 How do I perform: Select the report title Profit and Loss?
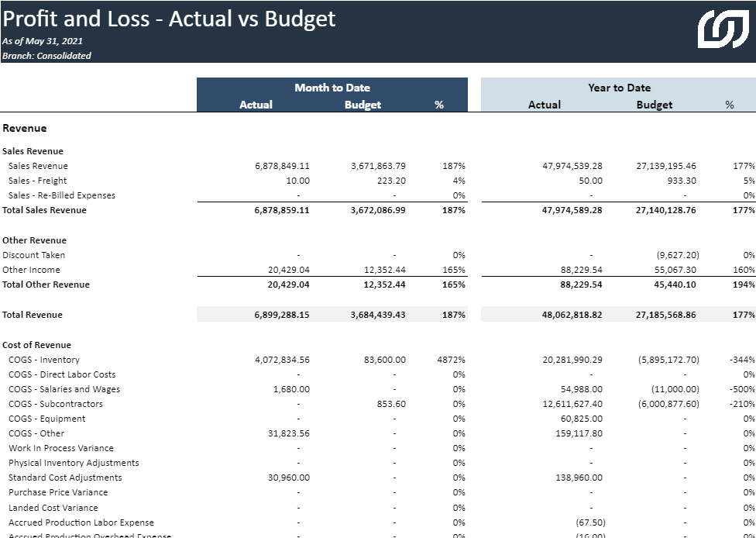[x=169, y=19]
